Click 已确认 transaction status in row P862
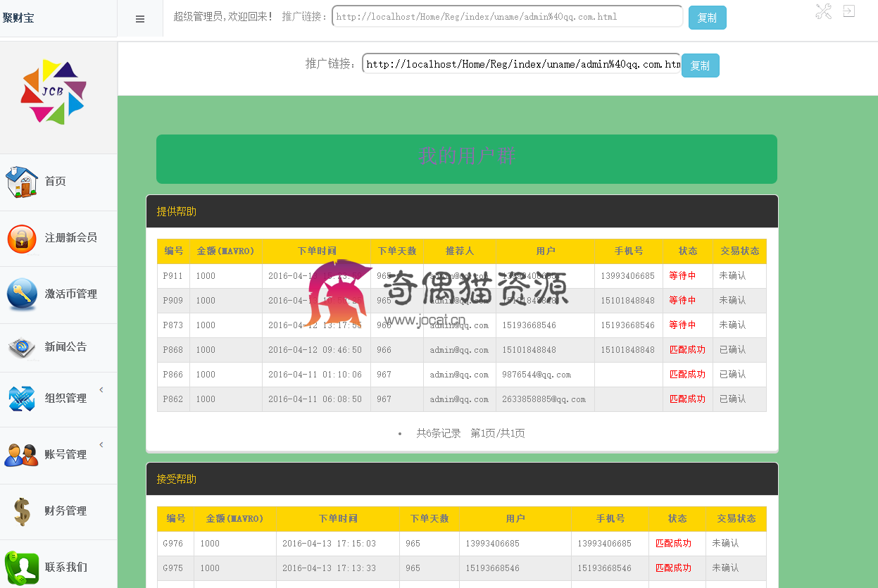 [732, 399]
